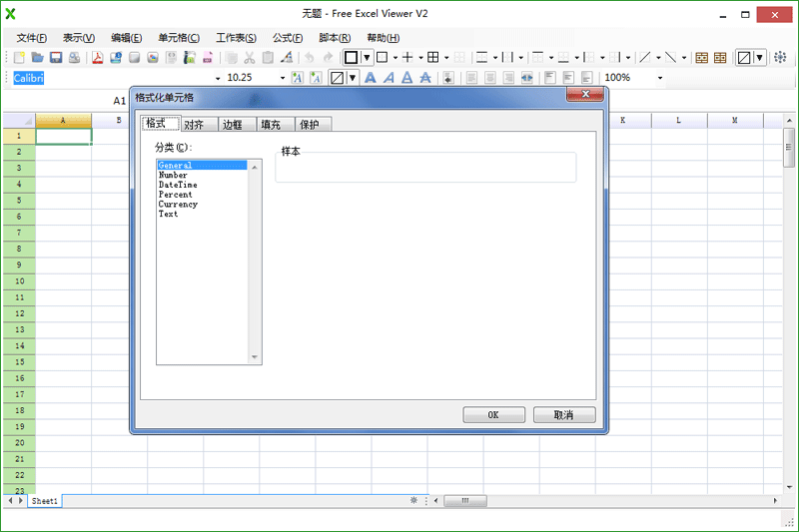The height and width of the screenshot is (532, 799).
Task: Save the workbook with the floppy disk icon
Action: 56,58
